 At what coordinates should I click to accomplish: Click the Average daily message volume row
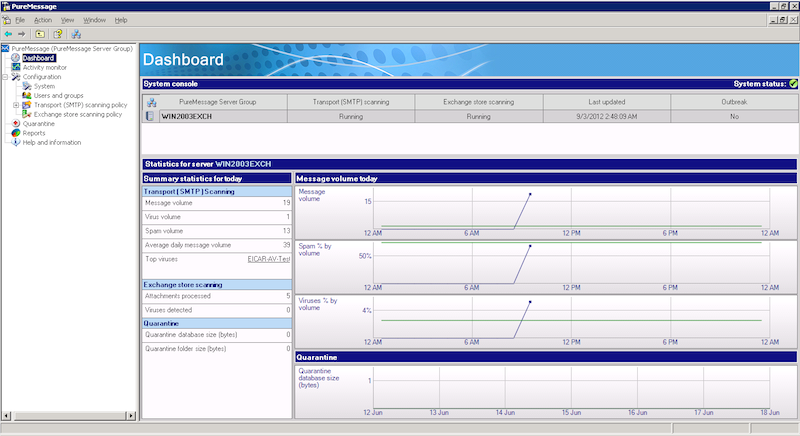click(x=217, y=245)
